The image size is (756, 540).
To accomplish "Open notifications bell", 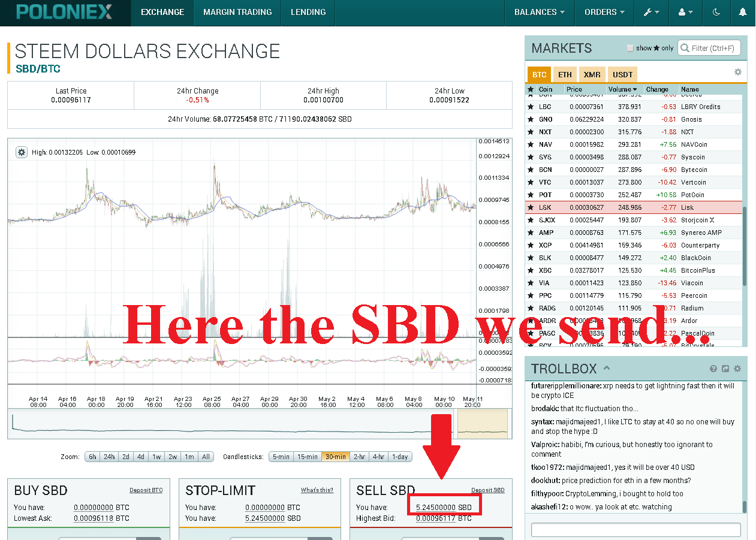I will click(743, 12).
